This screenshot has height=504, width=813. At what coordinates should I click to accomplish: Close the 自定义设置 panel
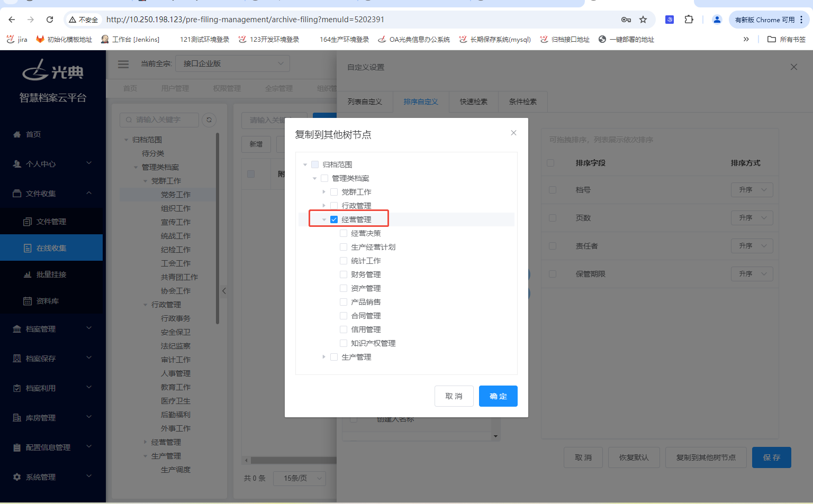793,67
